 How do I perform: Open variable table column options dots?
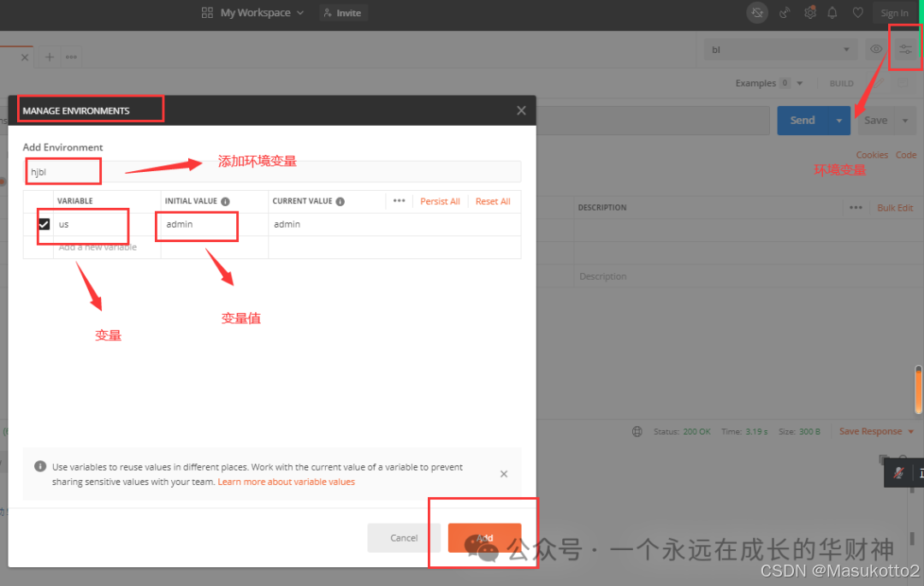(399, 200)
